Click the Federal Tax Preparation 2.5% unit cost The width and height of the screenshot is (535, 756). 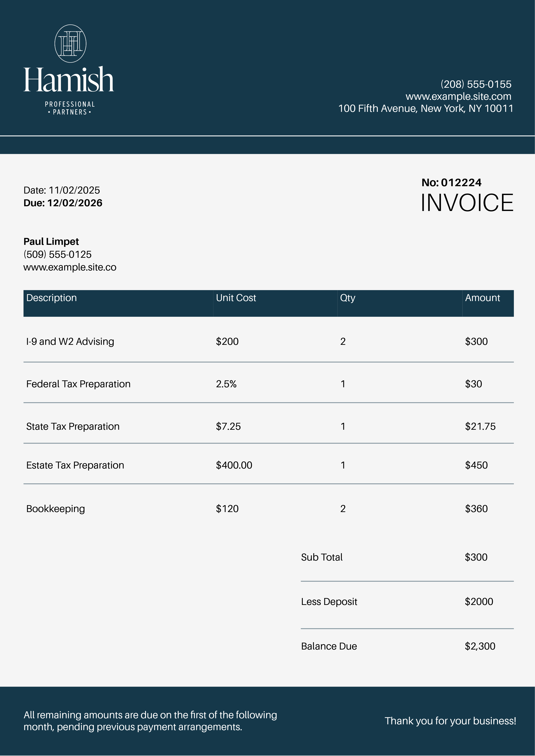tap(226, 384)
